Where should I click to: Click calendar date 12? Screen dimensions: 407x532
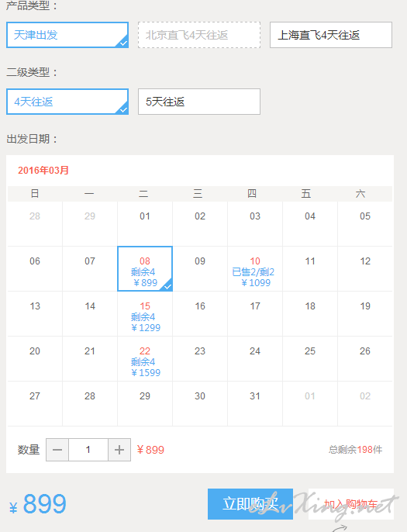365,268
